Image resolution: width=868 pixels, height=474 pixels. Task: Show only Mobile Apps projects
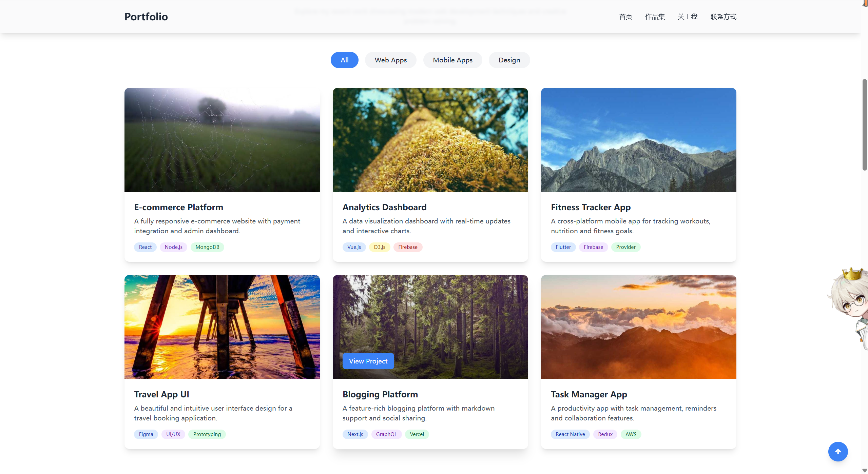click(452, 60)
